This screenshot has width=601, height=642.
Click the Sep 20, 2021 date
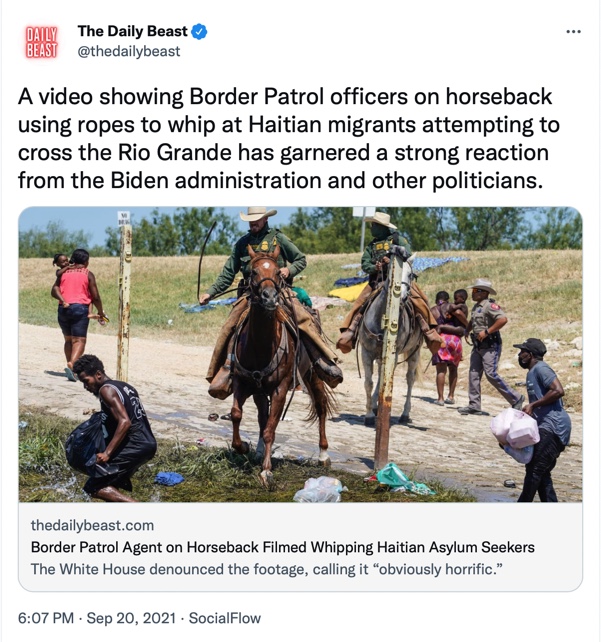pyautogui.click(x=131, y=618)
